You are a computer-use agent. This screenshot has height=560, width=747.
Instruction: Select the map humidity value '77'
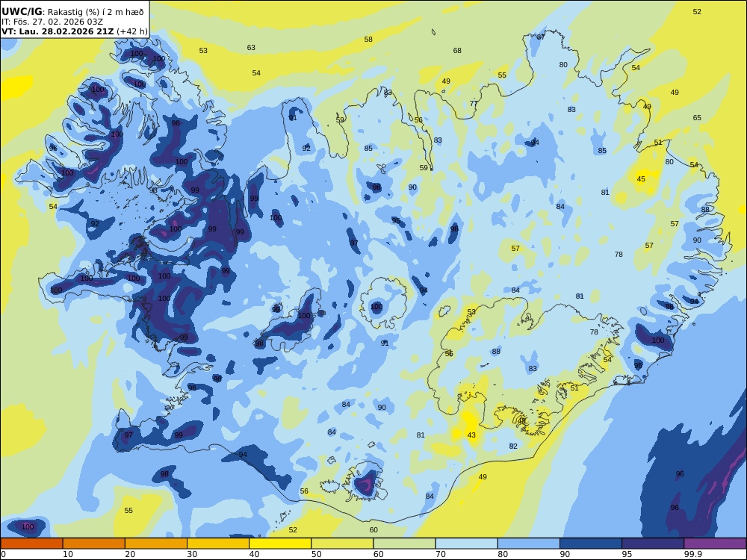(x=474, y=103)
